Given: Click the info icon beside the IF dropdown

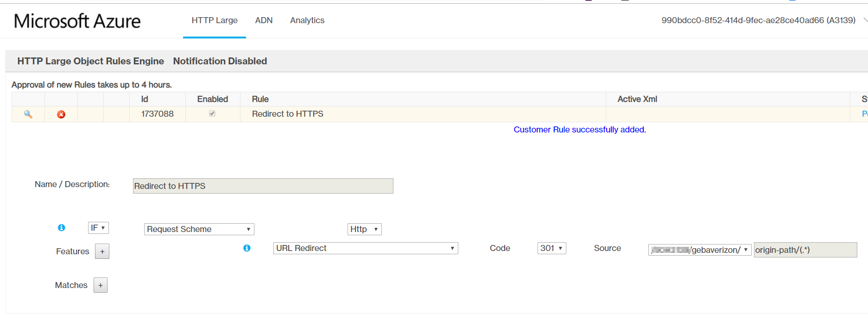Looking at the screenshot, I should coord(61,228).
